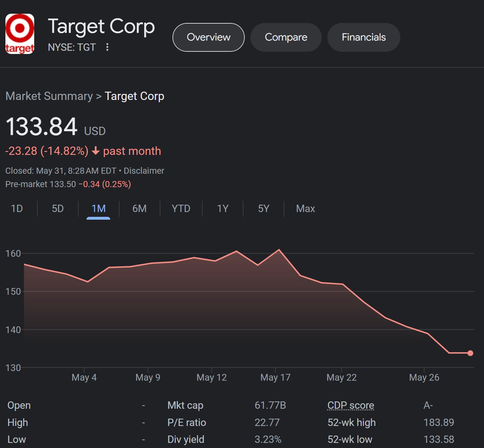Click the May 22 axis label
Screen dimensions: 484x448
(341, 377)
